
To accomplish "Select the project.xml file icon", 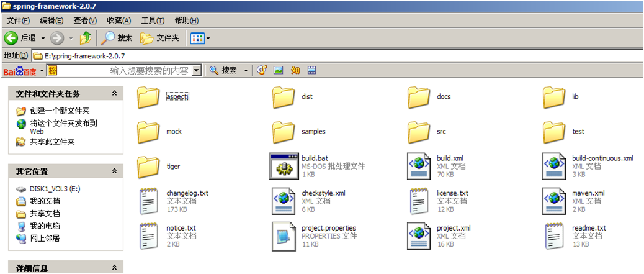I will point(419,236).
